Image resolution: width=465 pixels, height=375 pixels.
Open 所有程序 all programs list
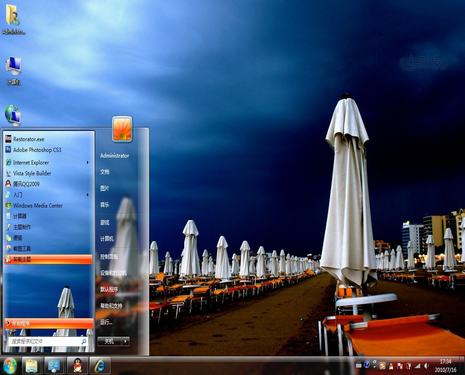click(x=49, y=323)
